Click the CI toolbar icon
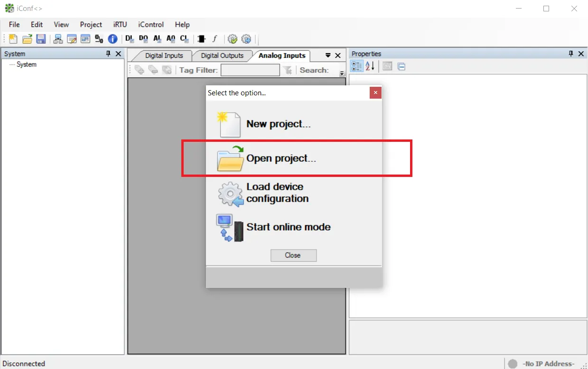 click(x=185, y=39)
